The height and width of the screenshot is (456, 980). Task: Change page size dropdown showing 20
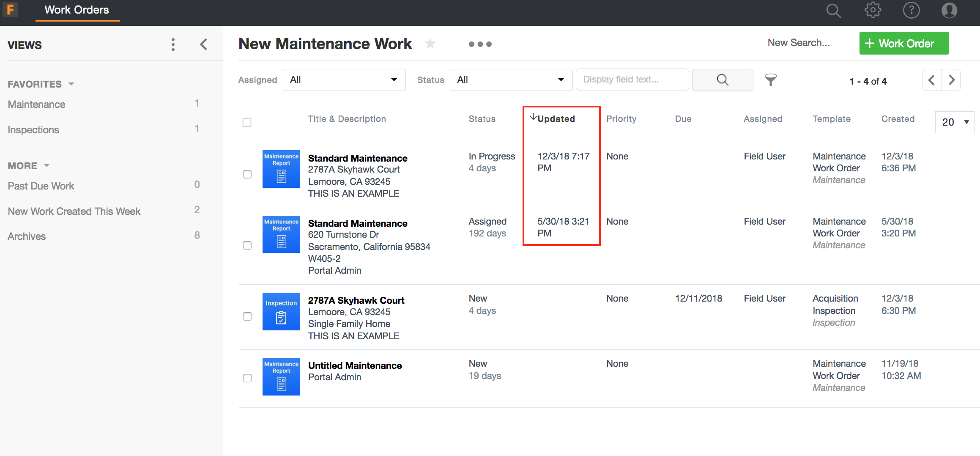tap(955, 122)
